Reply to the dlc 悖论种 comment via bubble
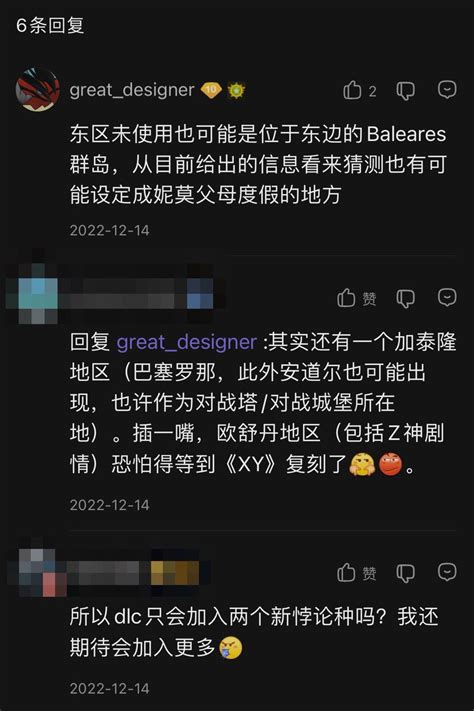Screen dimensions: 474x711 [447, 571]
